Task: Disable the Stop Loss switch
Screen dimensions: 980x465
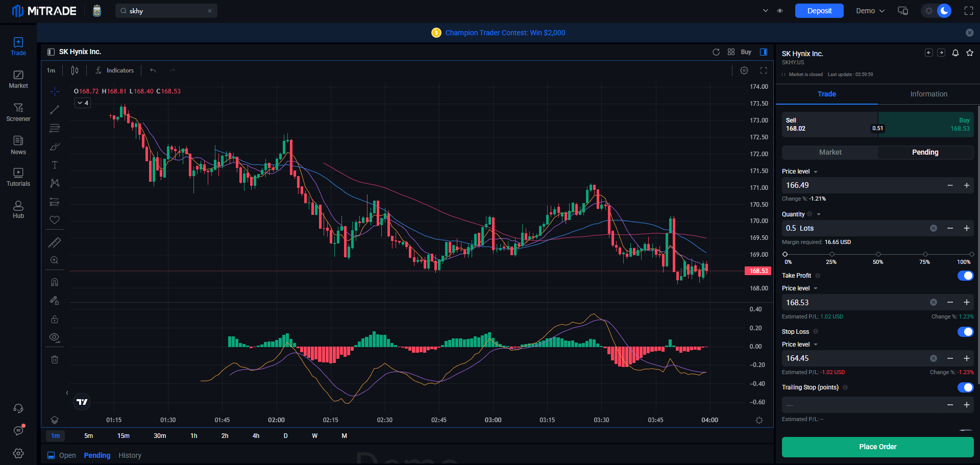Action: point(965,332)
